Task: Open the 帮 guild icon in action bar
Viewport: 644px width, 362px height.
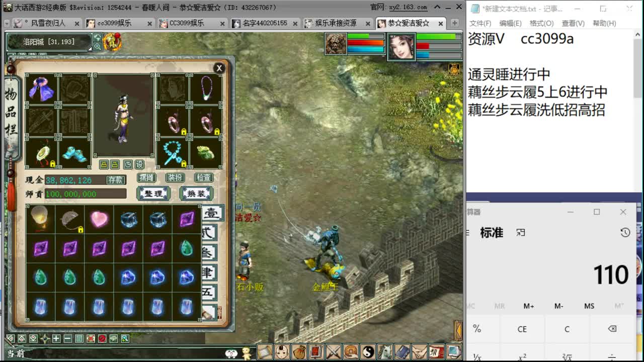Action: click(x=436, y=351)
